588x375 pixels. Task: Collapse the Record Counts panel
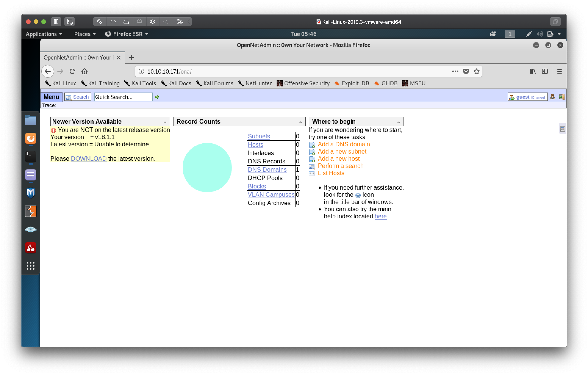point(301,122)
